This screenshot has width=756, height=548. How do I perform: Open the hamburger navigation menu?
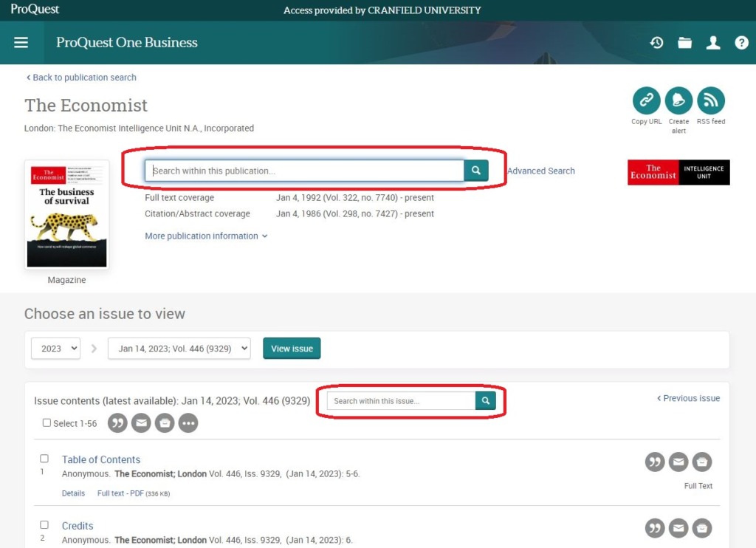click(x=21, y=43)
